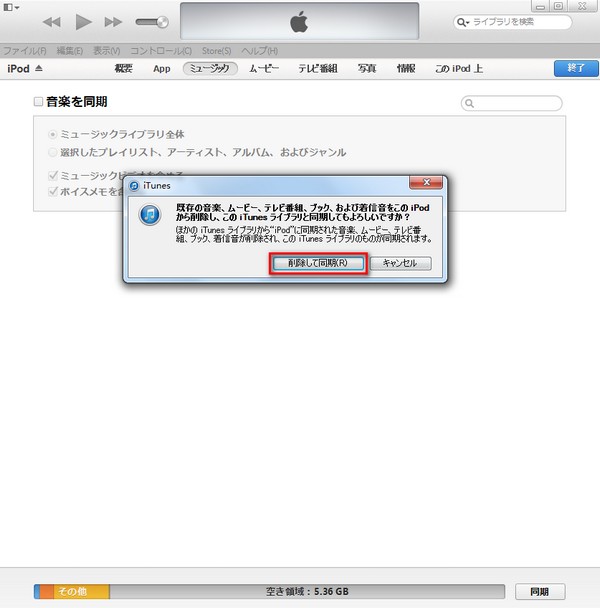Select 選択したプレイリスト、アーティスト radio button

(52, 152)
